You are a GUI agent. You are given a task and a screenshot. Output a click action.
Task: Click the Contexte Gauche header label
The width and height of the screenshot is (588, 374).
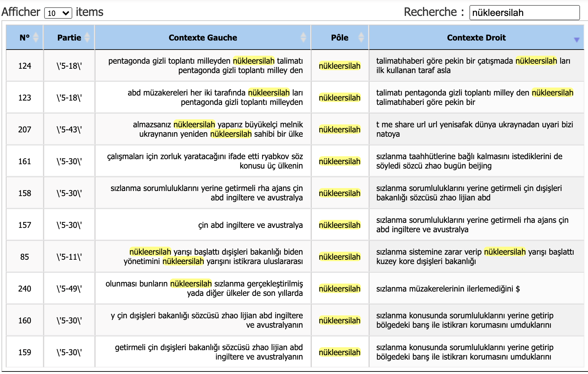pyautogui.click(x=203, y=38)
